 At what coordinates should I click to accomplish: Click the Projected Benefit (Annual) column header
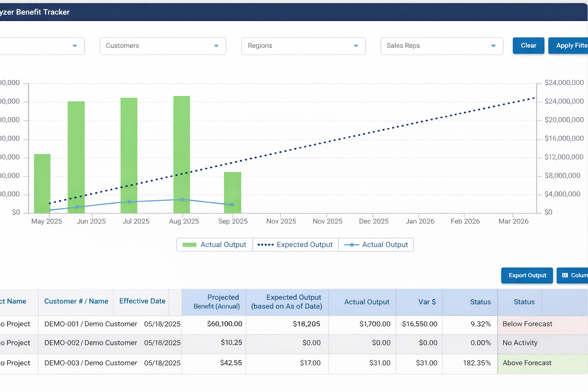pos(217,302)
